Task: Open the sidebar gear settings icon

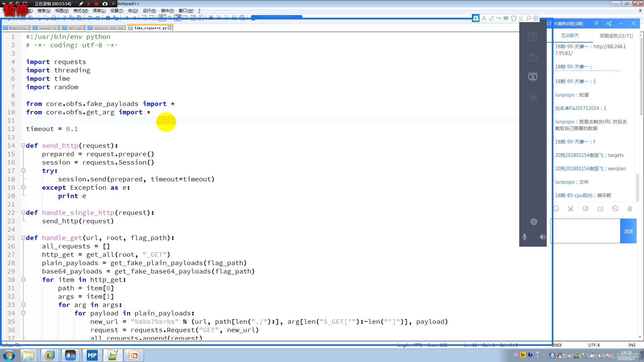Action: coord(534,222)
